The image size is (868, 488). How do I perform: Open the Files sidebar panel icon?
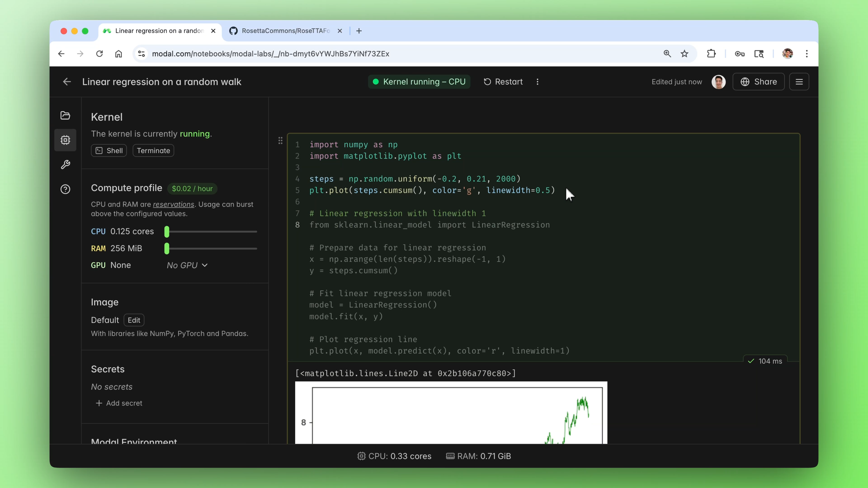click(x=65, y=115)
